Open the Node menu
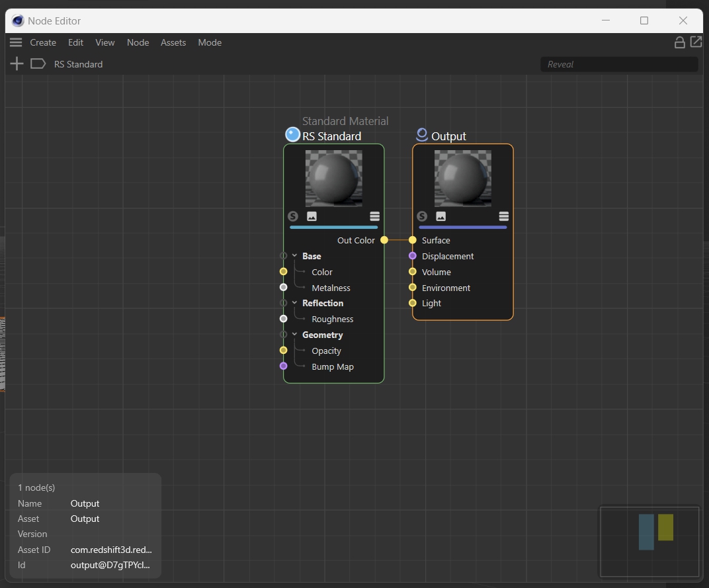This screenshot has height=588, width=709. (x=138, y=42)
